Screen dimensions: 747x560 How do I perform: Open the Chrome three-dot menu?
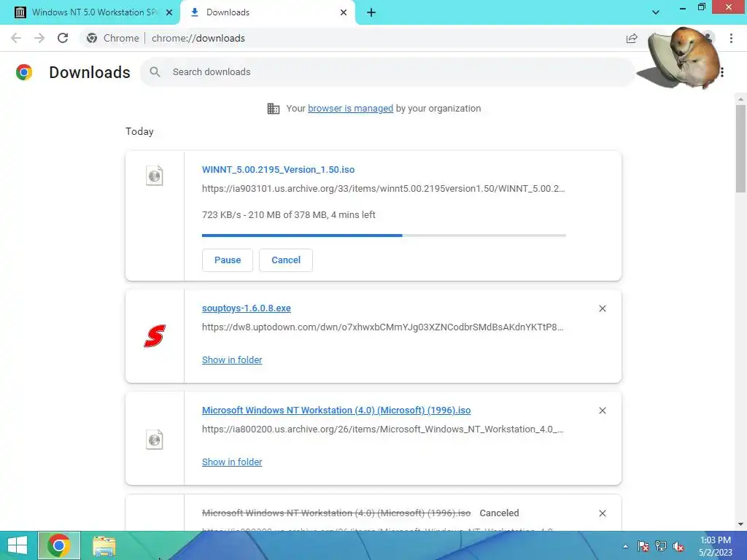(731, 38)
